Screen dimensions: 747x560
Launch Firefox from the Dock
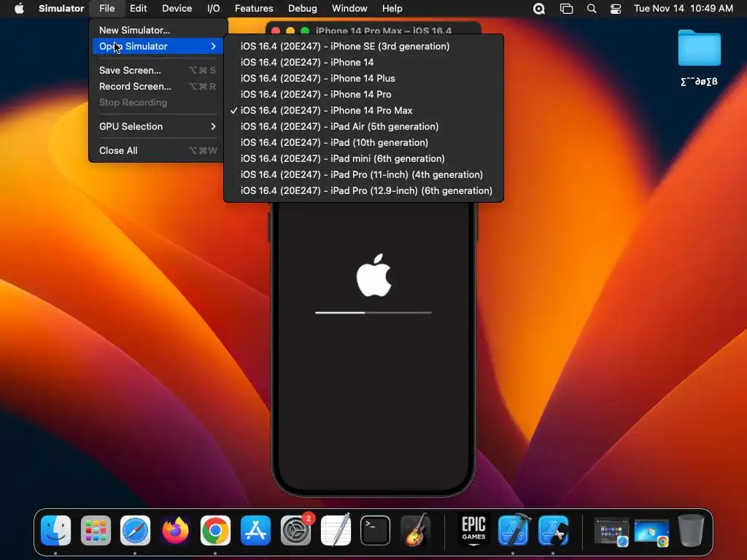pos(175,531)
